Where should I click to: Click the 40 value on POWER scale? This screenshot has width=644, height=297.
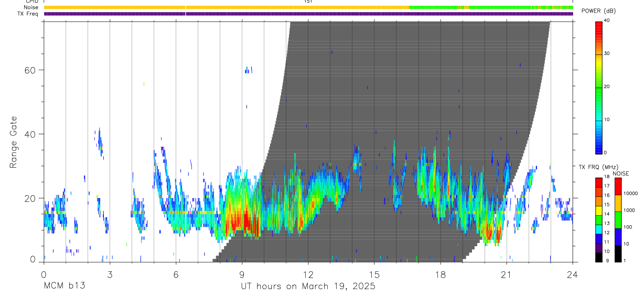coord(607,20)
